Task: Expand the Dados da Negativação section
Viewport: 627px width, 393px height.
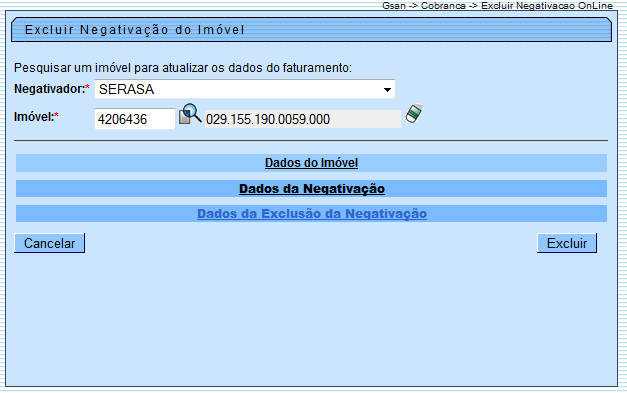Action: [x=312, y=189]
